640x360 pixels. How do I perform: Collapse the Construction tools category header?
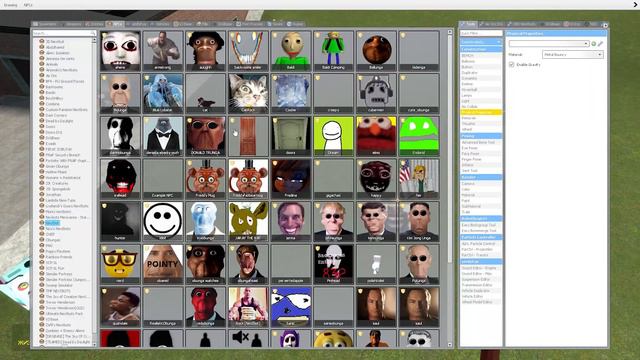481,49
